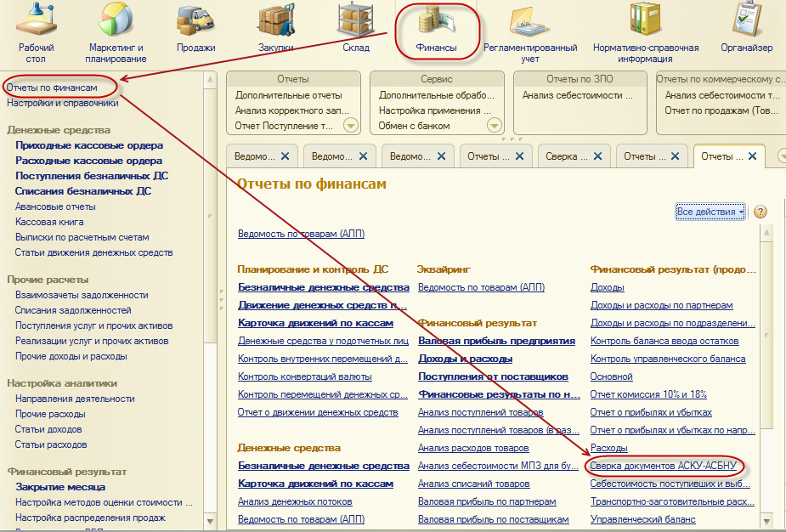This screenshot has width=786, height=532.
Task: Open Статьи расходов
Action: click(51, 444)
